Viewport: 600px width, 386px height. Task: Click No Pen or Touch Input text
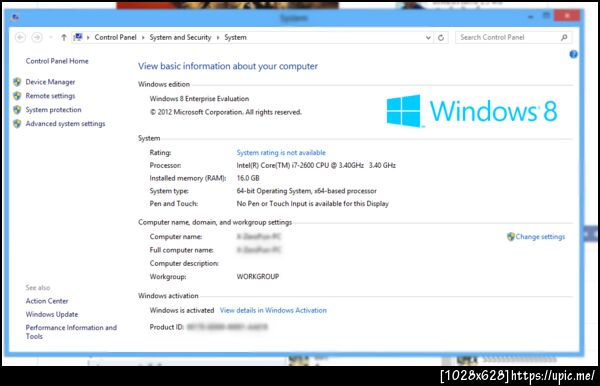pyautogui.click(x=312, y=204)
